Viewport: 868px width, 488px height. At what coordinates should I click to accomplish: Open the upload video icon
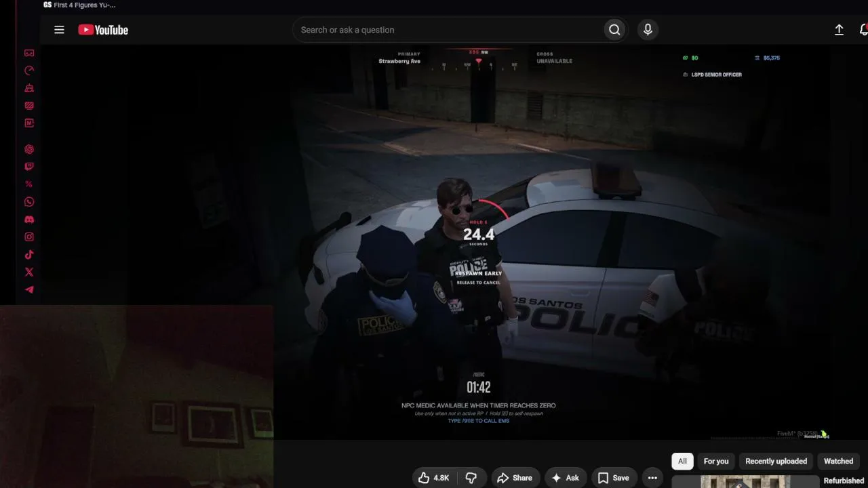839,30
